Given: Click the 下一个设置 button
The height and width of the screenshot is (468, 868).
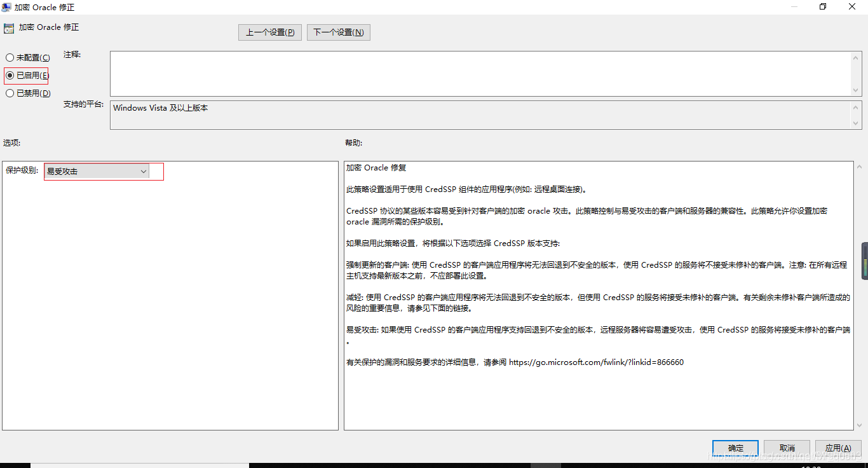Looking at the screenshot, I should pyautogui.click(x=339, y=32).
